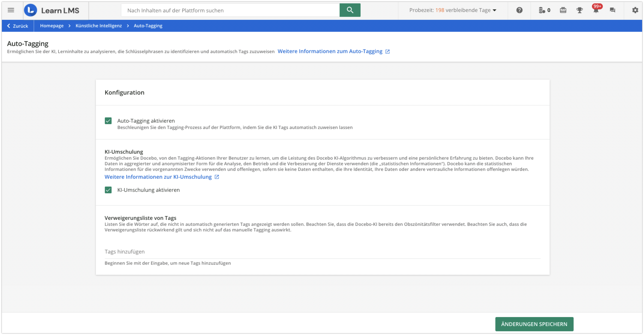This screenshot has width=644, height=335.
Task: Open the help question mark icon
Action: (x=519, y=10)
